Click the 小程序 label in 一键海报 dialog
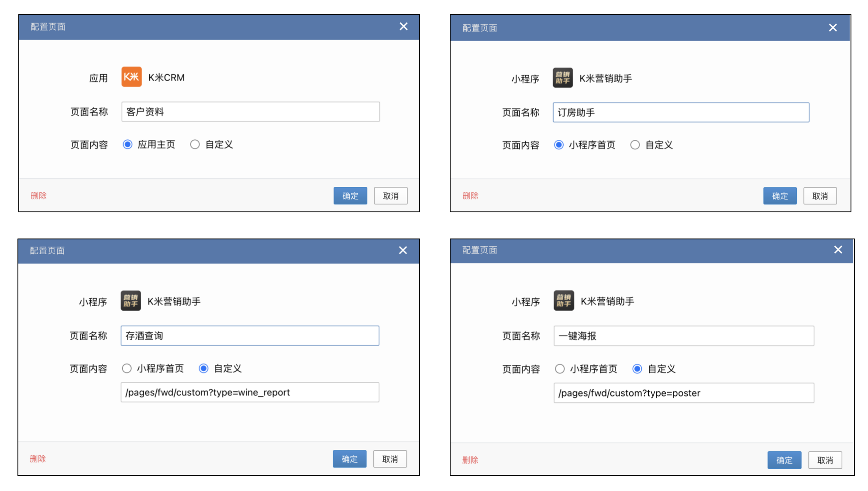This screenshot has height=491, width=868. 526,302
